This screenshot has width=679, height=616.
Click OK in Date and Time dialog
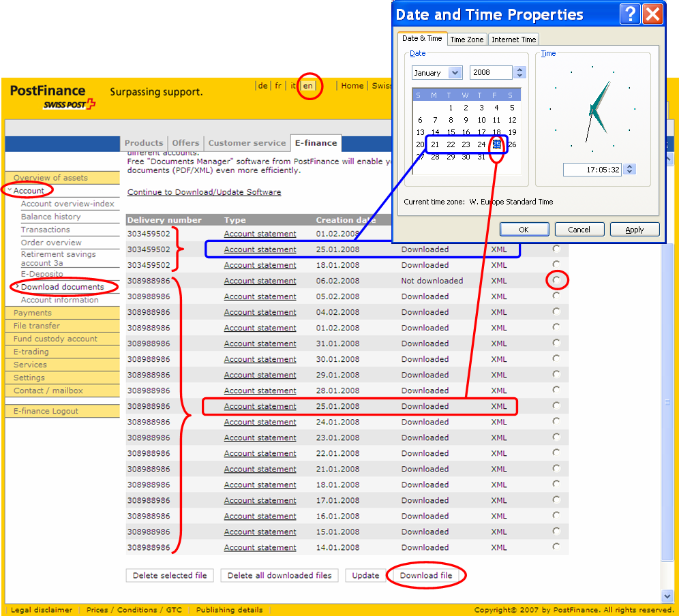click(524, 230)
